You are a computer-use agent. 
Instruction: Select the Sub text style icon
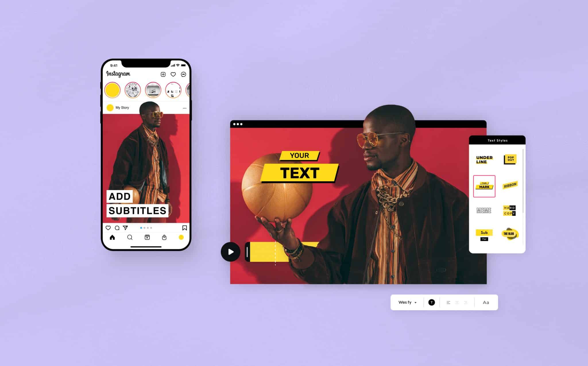coord(484,235)
